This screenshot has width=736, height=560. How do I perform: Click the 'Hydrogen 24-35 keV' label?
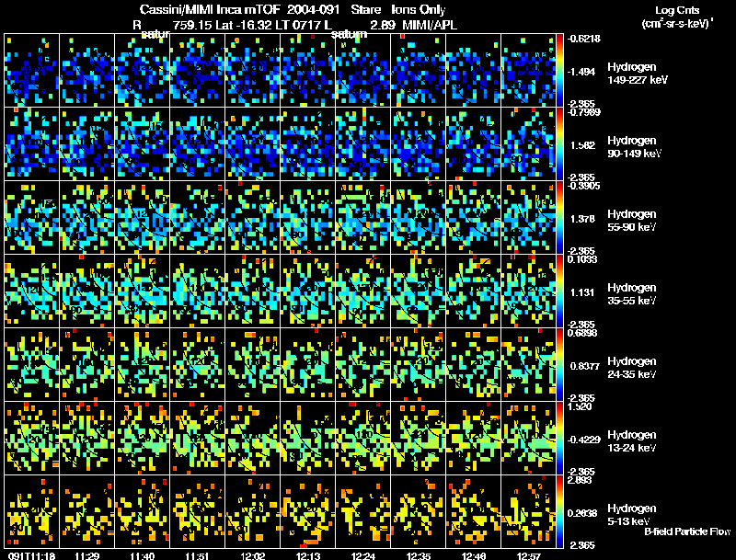[x=632, y=368]
